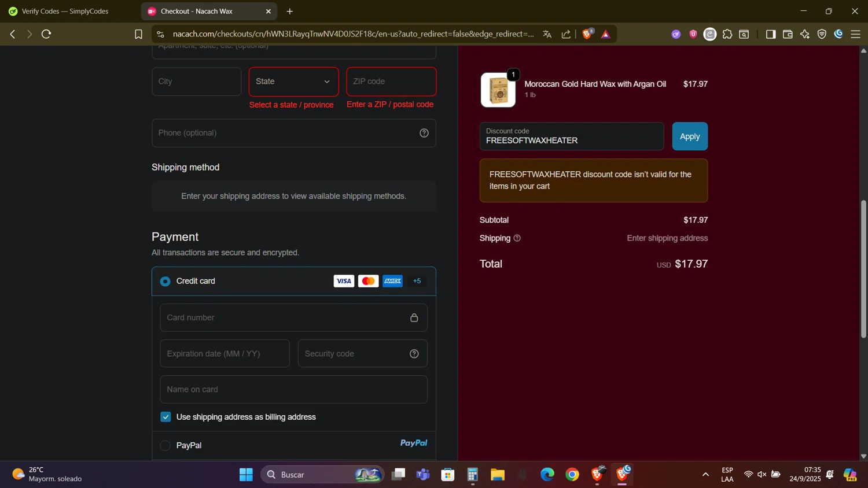Image resolution: width=868 pixels, height=488 pixels.
Task: Bookmark this page
Action: [138, 34]
